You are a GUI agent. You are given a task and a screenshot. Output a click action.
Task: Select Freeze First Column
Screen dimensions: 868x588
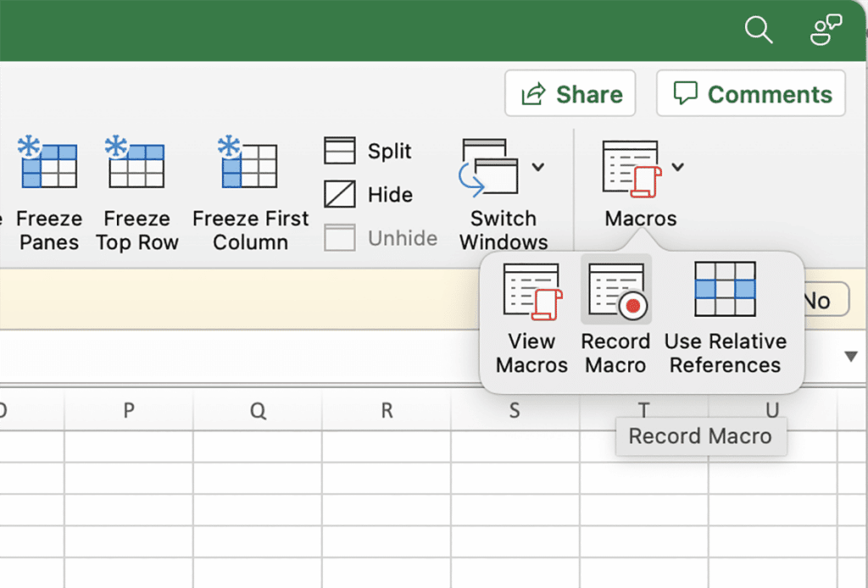tap(250, 194)
